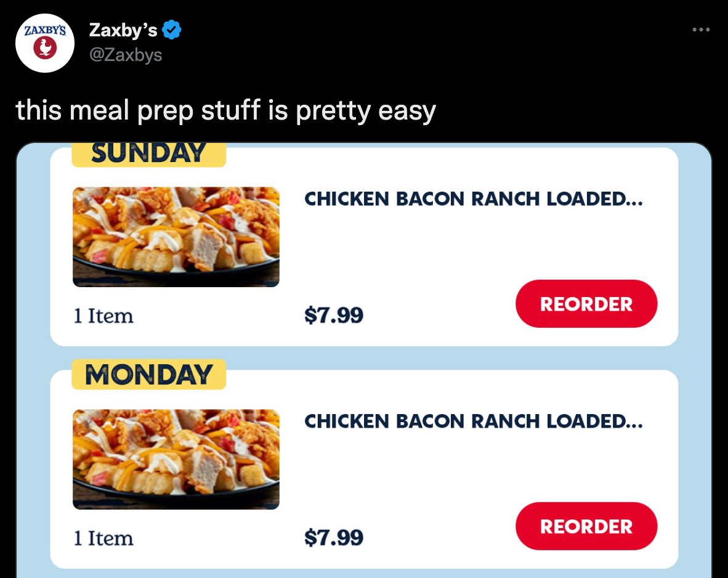Click the $7.99 price on Sunday's order
728x578 pixels.
tap(334, 315)
